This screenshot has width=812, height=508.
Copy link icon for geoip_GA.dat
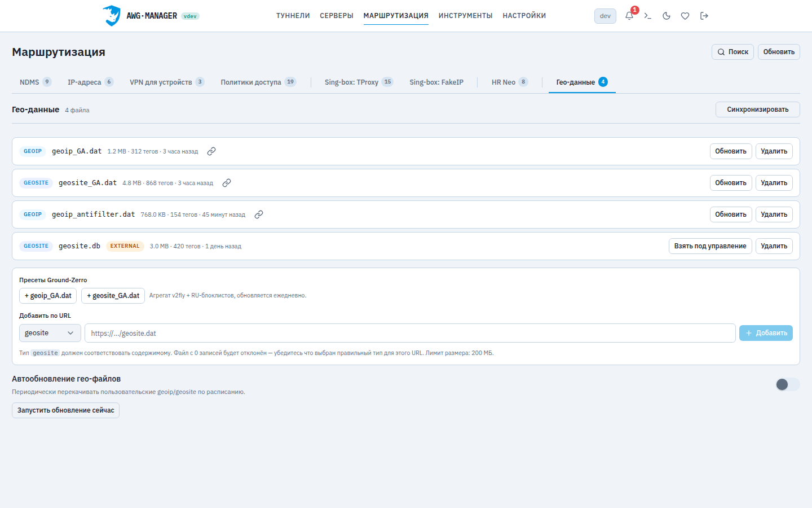211,151
